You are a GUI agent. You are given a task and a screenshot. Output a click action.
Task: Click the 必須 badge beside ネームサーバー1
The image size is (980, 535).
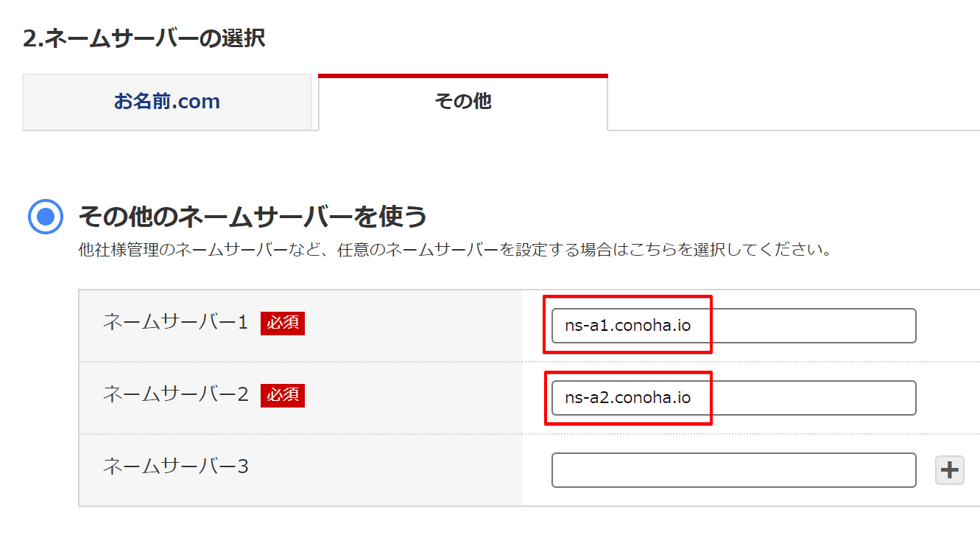(x=282, y=323)
